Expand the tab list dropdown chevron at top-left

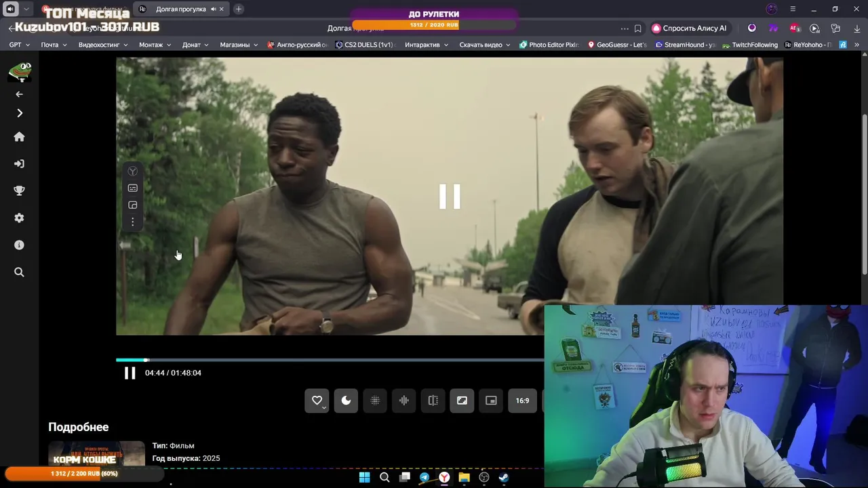point(26,9)
